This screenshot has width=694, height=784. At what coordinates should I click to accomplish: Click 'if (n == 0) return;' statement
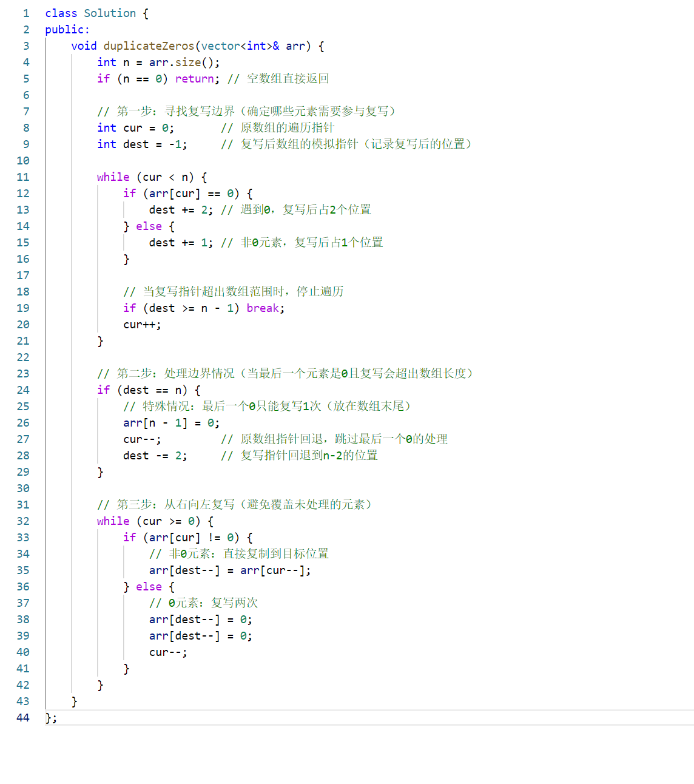[x=158, y=79]
